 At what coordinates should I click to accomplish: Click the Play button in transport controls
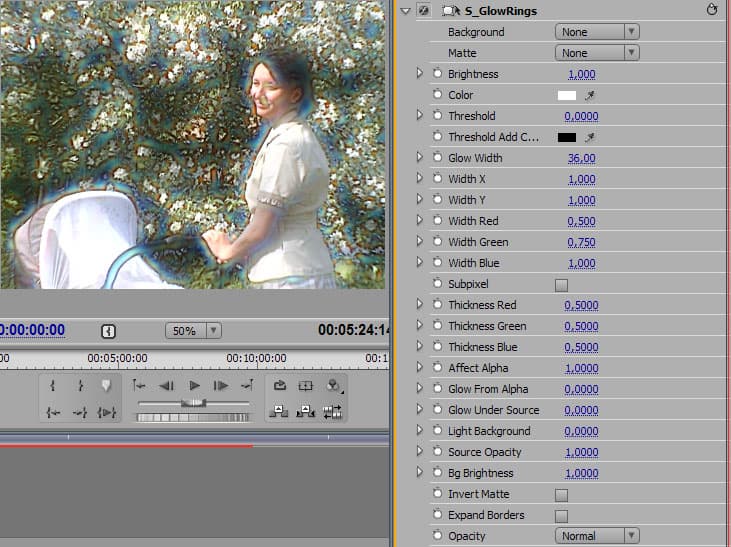click(195, 385)
